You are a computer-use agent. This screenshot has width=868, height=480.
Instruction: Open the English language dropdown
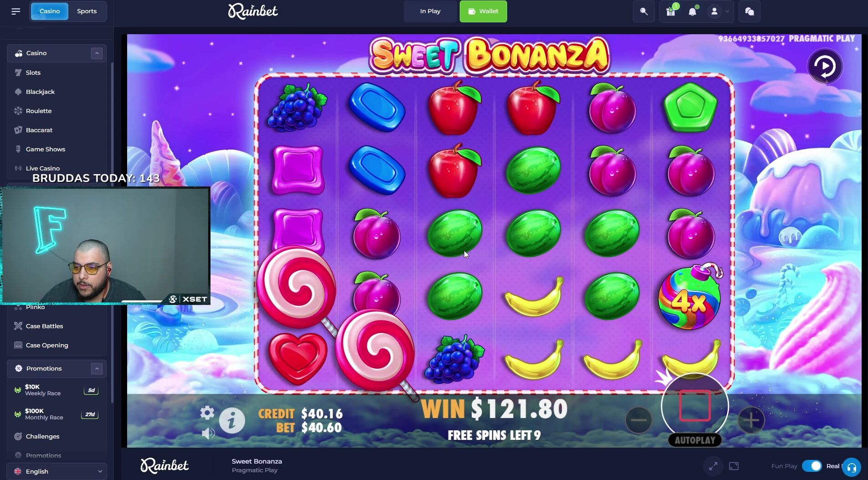[x=57, y=471]
